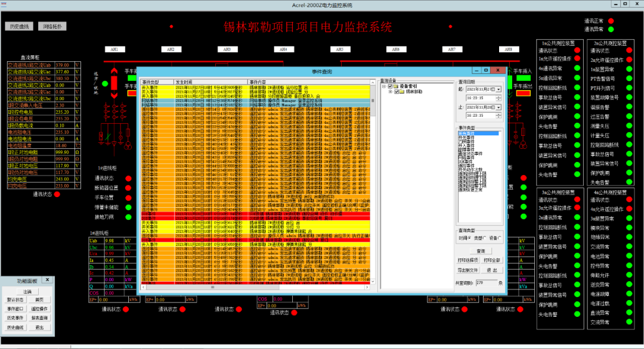644x349 pixels.
Task: Expand the 锡林郭勒 tree node
Action: tap(390, 92)
